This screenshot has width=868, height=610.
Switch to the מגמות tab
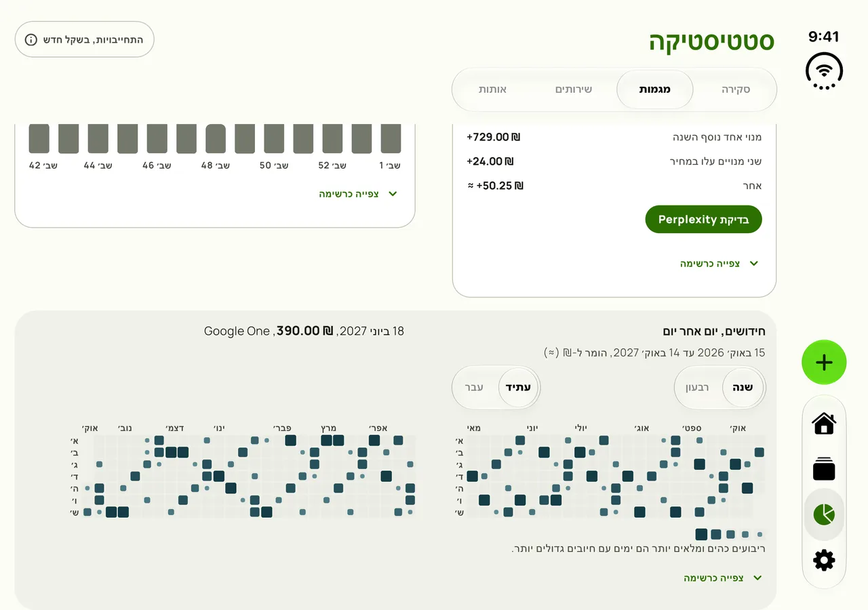tap(654, 89)
